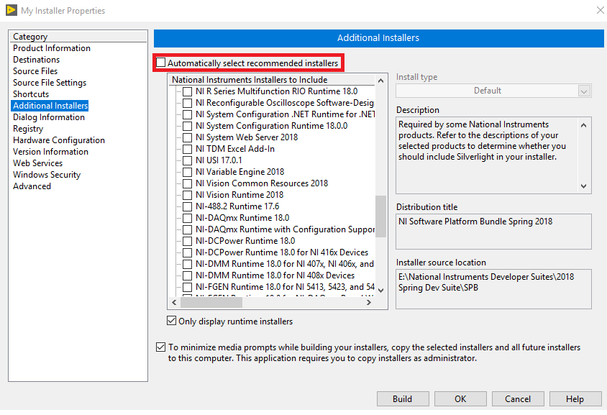The width and height of the screenshot is (607, 415).
Task: Open Destinations category
Action: click(36, 60)
